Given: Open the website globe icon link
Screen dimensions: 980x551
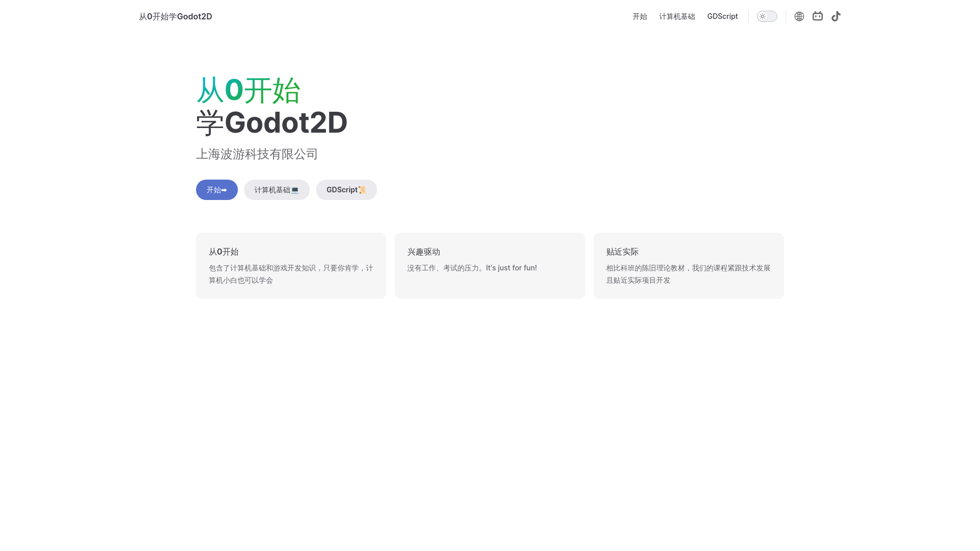Looking at the screenshot, I should 799,16.
